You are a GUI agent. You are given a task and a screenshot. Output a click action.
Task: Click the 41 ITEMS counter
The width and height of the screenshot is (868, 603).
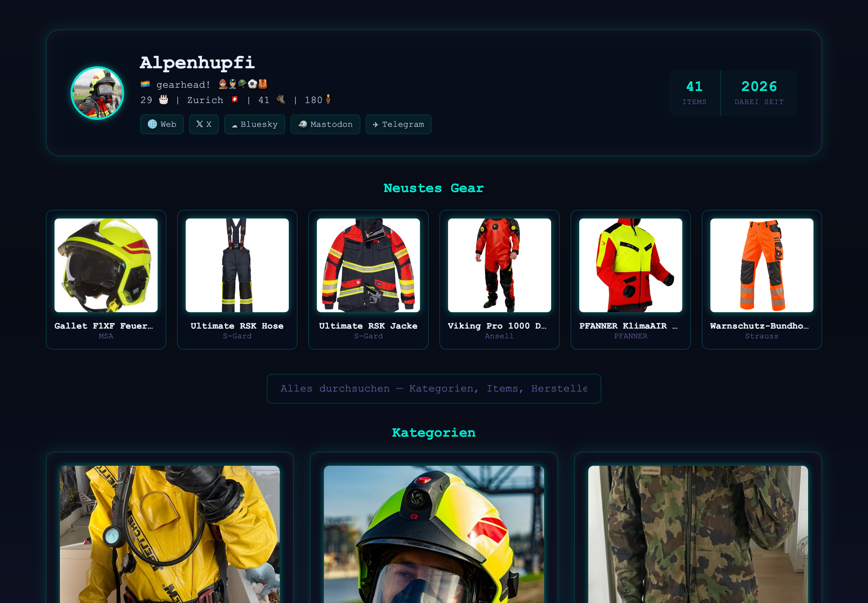pos(694,93)
